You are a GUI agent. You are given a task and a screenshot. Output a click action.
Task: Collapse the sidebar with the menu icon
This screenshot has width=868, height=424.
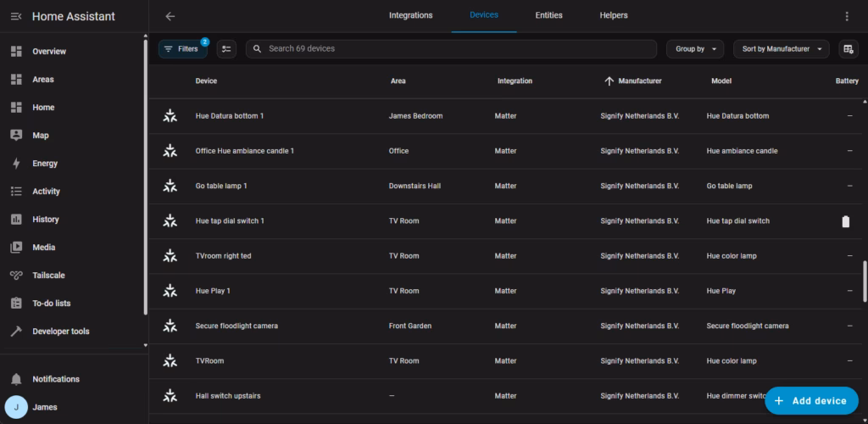[16, 16]
